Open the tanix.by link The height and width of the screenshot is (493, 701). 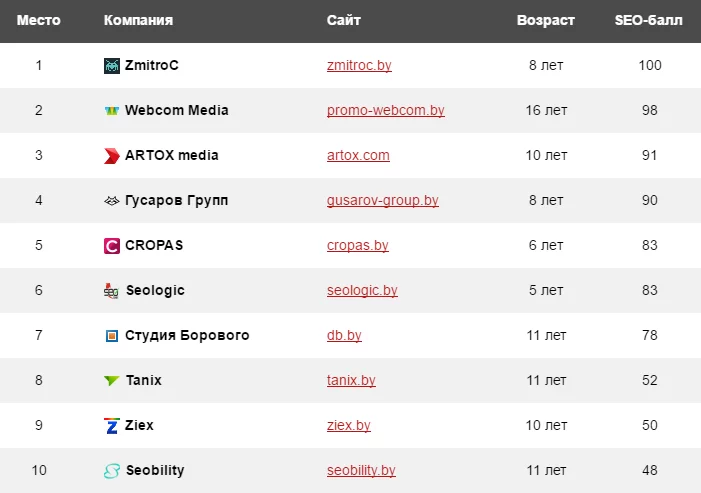pos(351,380)
